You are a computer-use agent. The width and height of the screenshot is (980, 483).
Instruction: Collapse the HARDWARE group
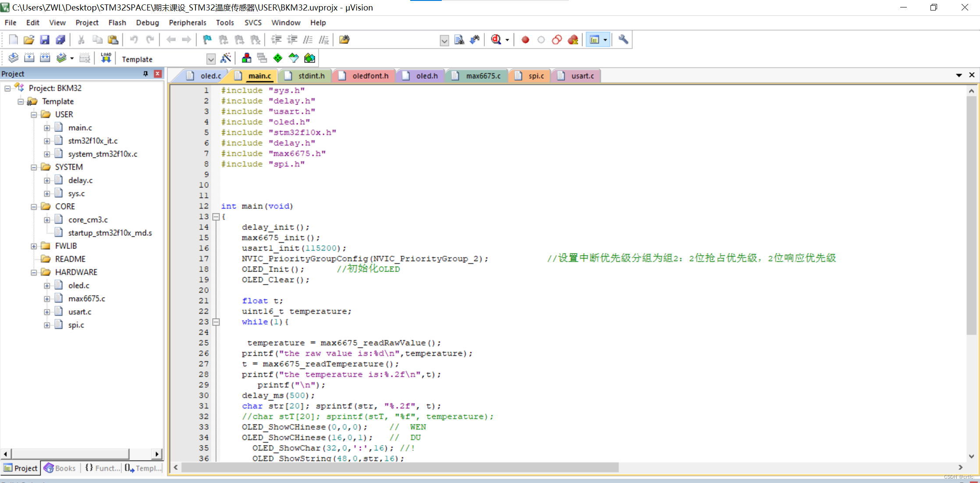[34, 272]
